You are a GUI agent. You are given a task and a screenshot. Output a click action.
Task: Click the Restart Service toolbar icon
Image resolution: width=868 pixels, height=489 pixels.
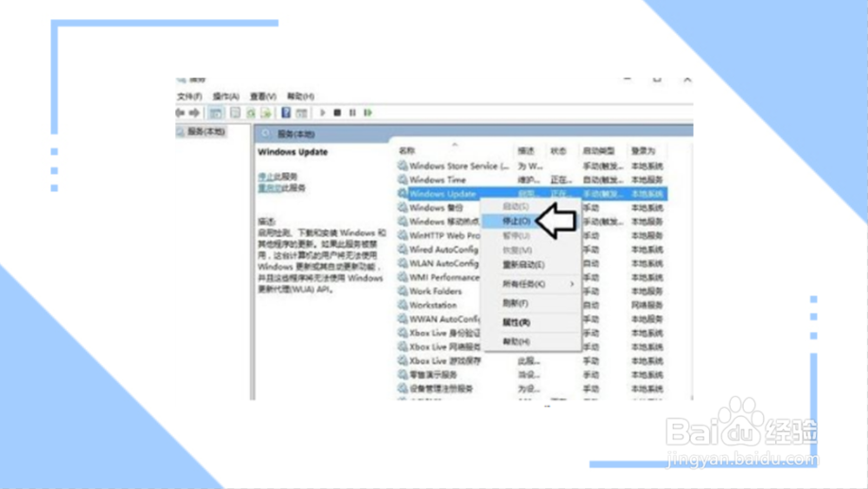368,113
